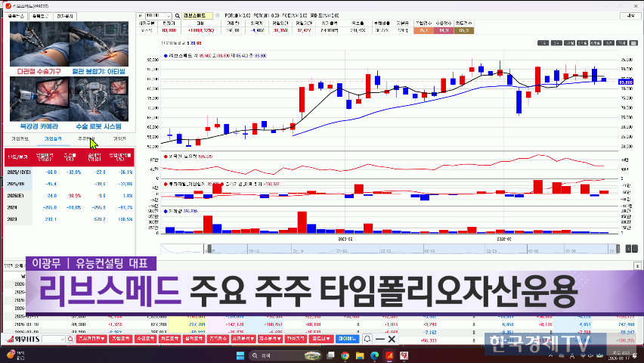Open the 기업정보 tab
The height and width of the screenshot is (363, 644).
(x=20, y=139)
